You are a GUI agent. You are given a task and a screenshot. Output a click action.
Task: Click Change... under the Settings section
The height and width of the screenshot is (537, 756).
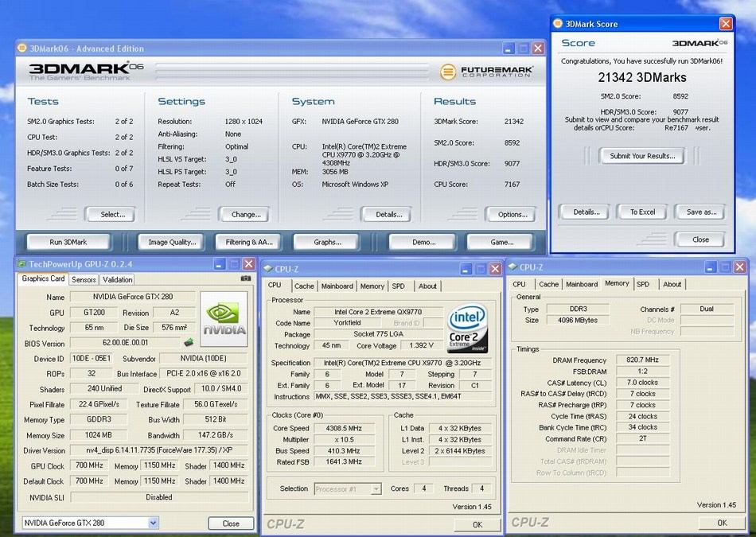245,215
